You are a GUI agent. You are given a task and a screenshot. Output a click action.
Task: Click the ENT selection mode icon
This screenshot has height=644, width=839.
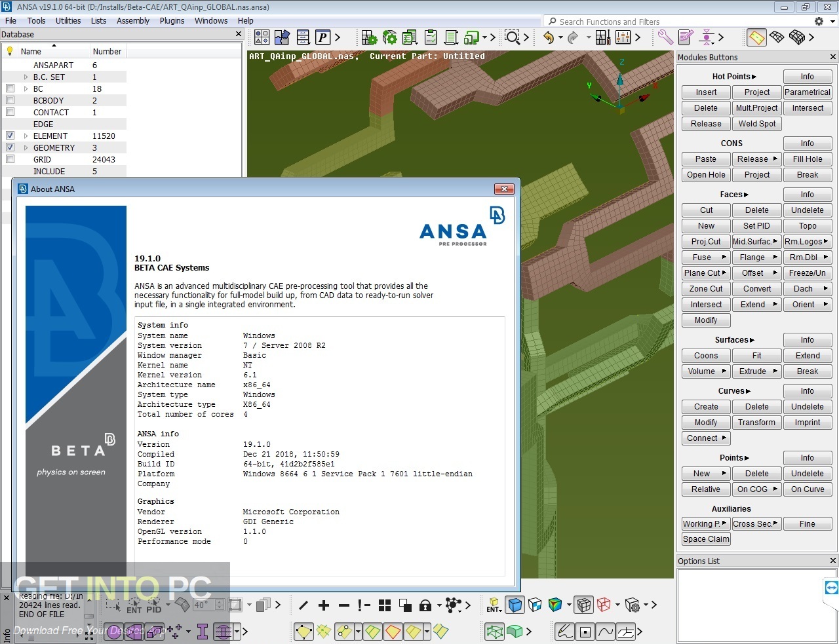click(x=134, y=606)
